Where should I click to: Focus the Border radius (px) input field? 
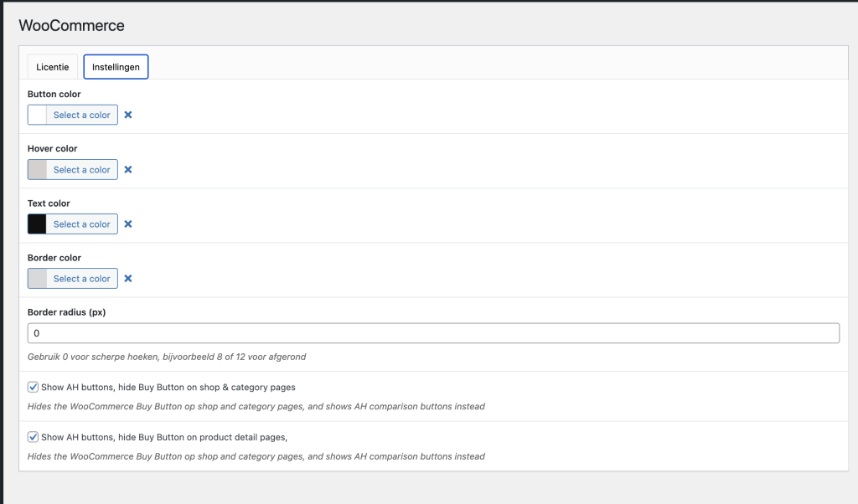coord(433,333)
